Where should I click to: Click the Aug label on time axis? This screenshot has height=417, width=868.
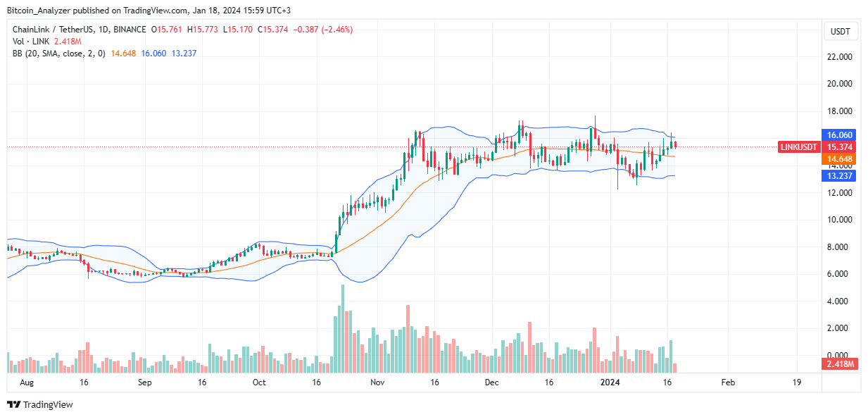click(27, 382)
